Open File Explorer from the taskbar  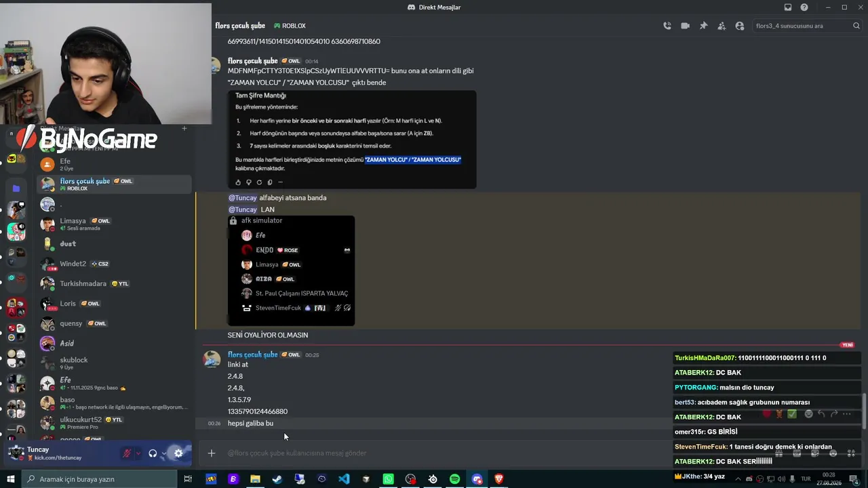click(255, 479)
